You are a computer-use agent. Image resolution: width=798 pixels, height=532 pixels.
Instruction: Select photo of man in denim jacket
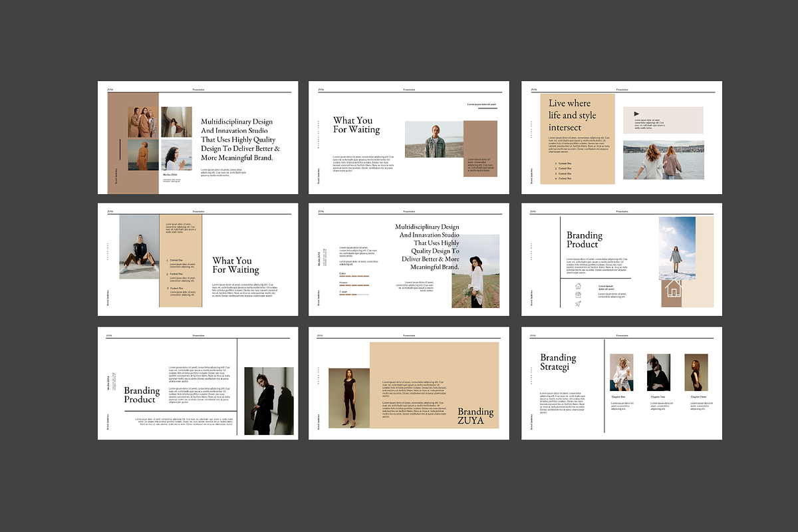(434, 139)
